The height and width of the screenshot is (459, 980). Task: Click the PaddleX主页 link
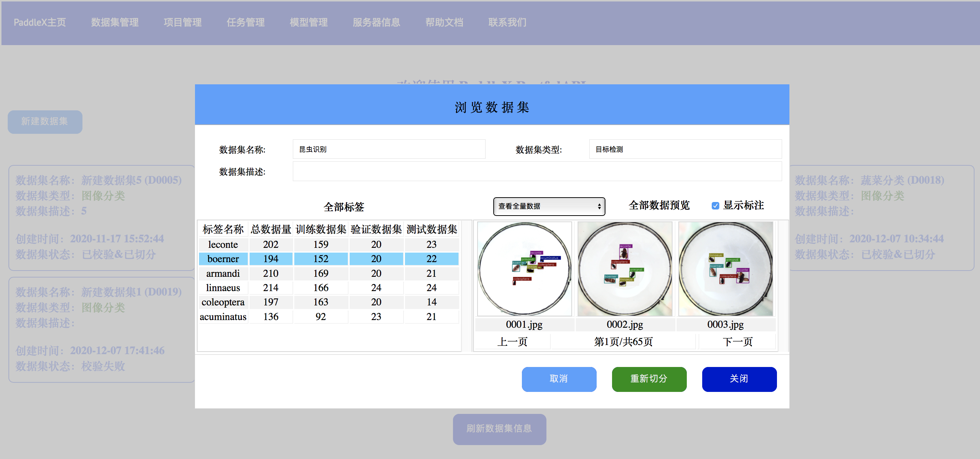pos(40,22)
